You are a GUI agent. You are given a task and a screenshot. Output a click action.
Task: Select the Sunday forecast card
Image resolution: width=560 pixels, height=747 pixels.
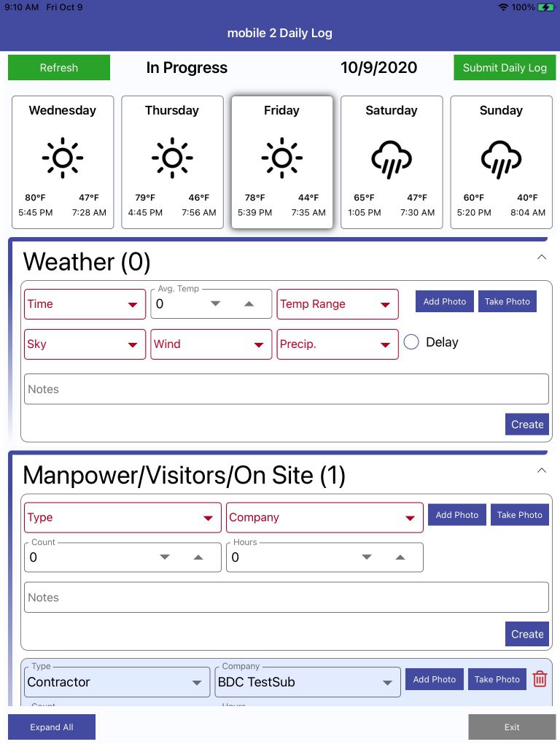tap(501, 162)
